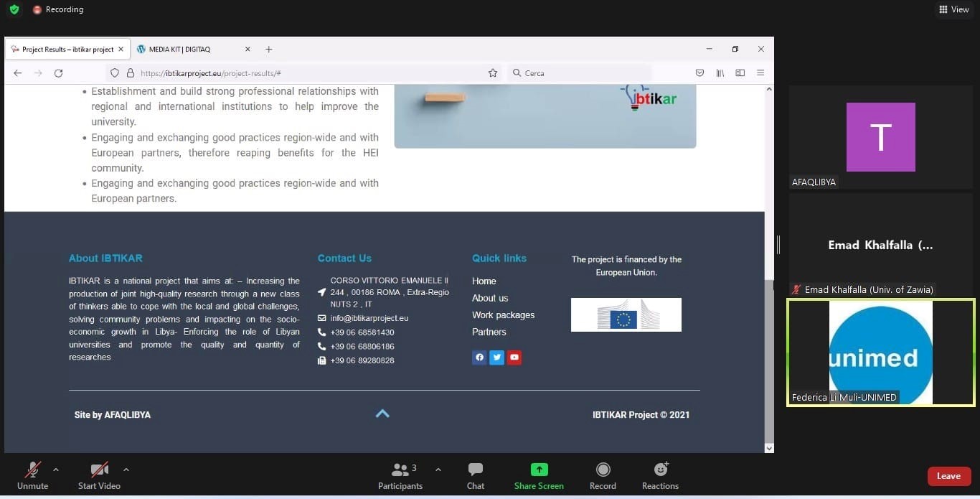Open the YouTube social icon
Viewport: 980px width, 499px height.
(514, 358)
